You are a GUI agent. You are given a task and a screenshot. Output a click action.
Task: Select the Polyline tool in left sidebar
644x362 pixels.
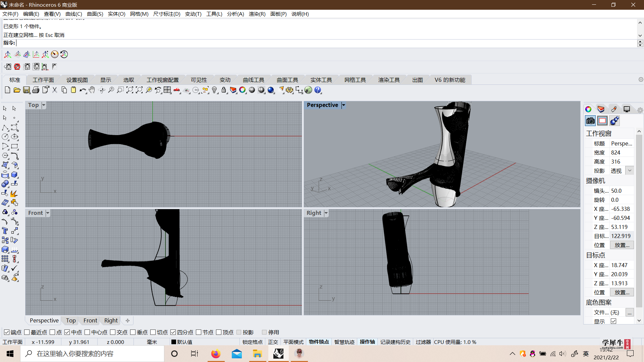click(x=5, y=127)
